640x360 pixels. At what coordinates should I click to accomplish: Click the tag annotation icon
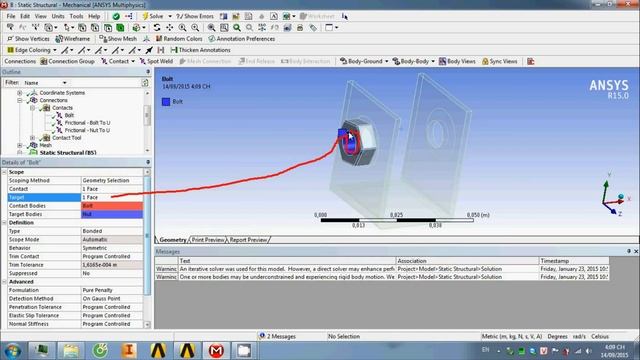click(313, 28)
